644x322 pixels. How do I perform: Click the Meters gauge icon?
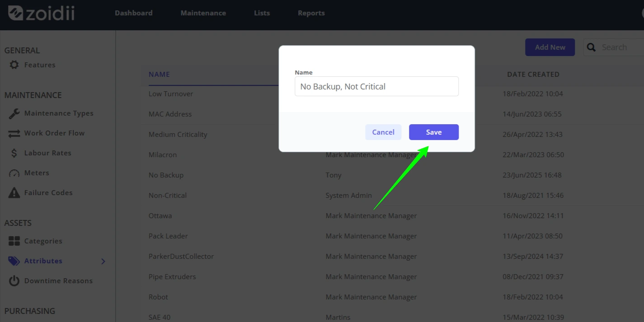[x=14, y=173]
